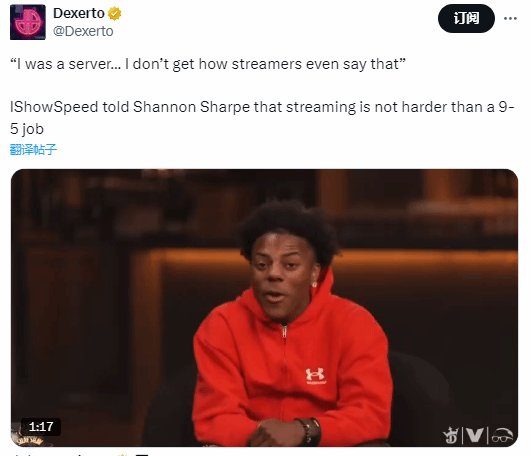
Task: Click the blurred background of the video
Action: click(102, 271)
